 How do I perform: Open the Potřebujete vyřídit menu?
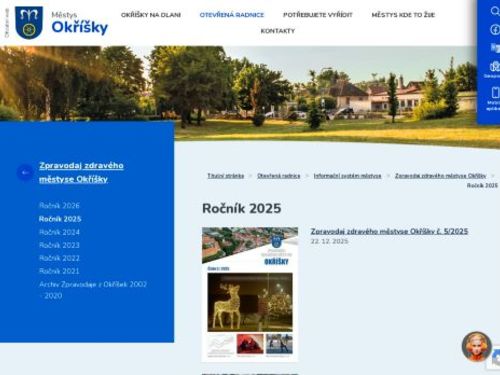[x=318, y=15]
